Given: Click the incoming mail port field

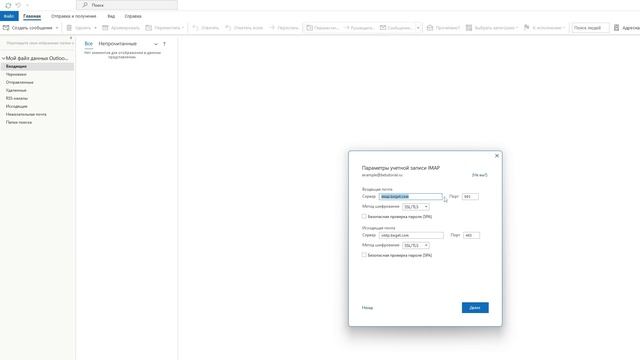Looking at the screenshot, I should point(470,197).
